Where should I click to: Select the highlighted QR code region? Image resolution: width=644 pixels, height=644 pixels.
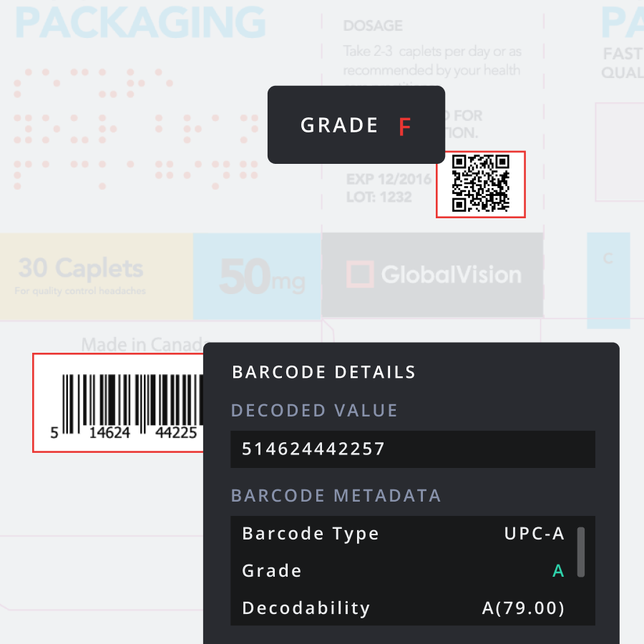480,184
